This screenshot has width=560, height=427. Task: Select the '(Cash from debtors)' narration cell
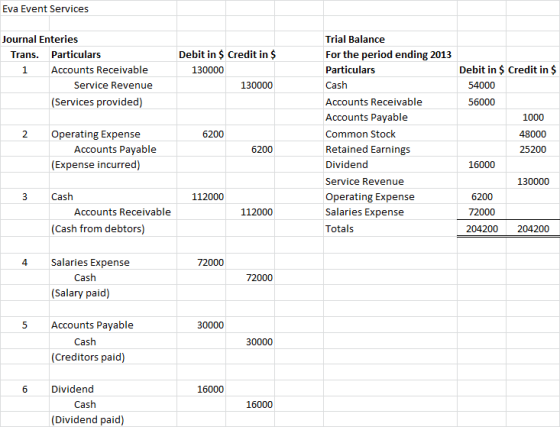click(x=98, y=228)
